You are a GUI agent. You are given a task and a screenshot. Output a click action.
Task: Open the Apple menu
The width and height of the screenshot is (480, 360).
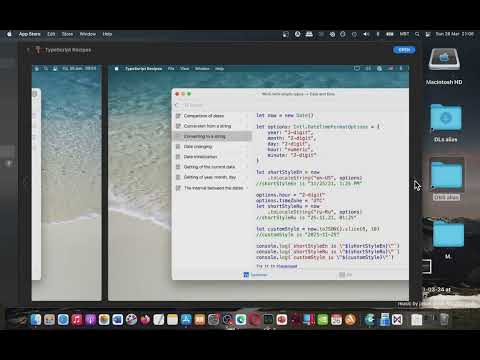pyautogui.click(x=9, y=34)
